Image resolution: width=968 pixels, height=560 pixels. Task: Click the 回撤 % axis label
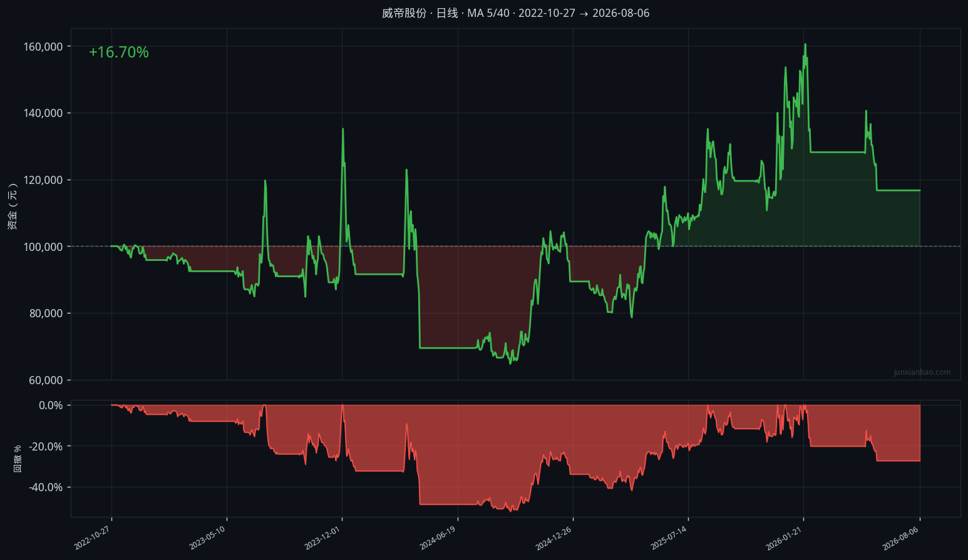(18, 459)
